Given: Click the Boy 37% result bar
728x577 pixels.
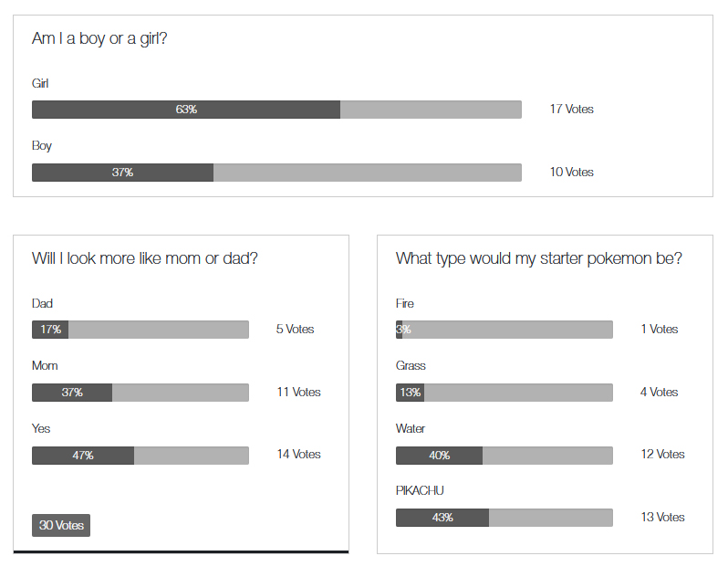Looking at the screenshot, I should coord(276,173).
